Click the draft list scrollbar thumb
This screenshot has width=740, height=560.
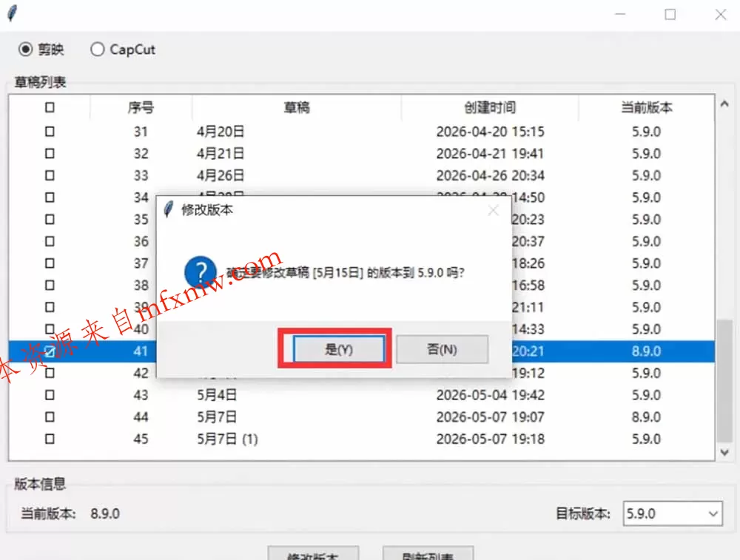click(725, 381)
